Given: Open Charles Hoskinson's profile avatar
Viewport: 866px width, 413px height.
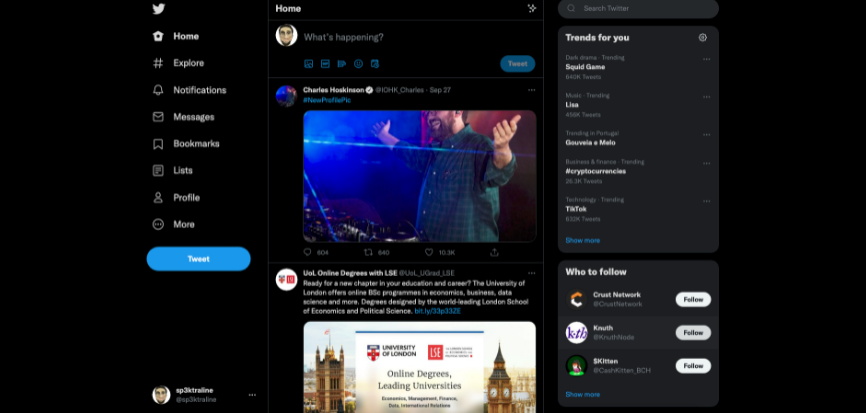Looking at the screenshot, I should pyautogui.click(x=286, y=96).
